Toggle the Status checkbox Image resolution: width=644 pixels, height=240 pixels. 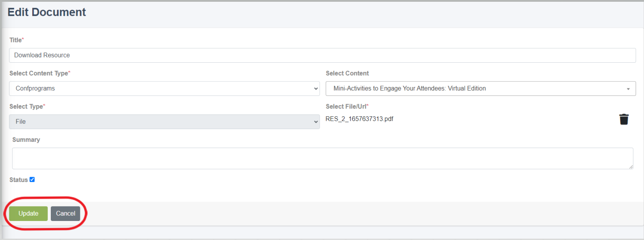click(x=32, y=180)
